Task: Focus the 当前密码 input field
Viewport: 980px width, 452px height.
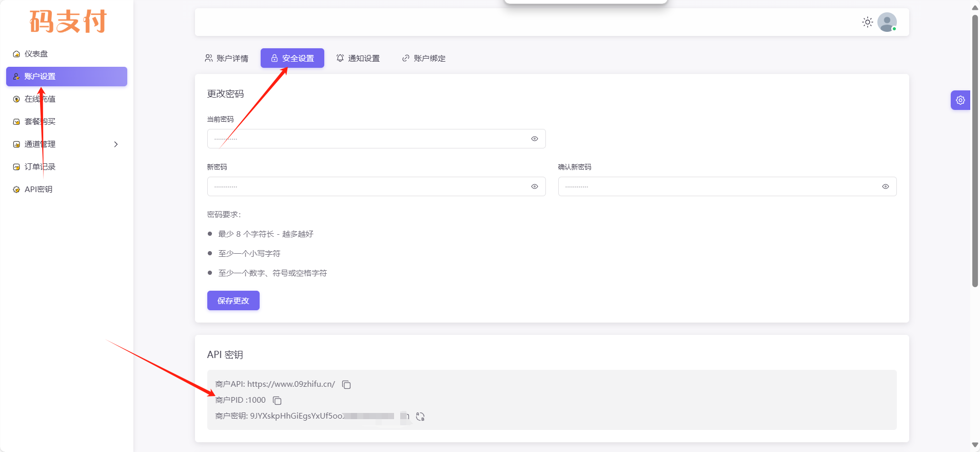Action: click(x=369, y=139)
